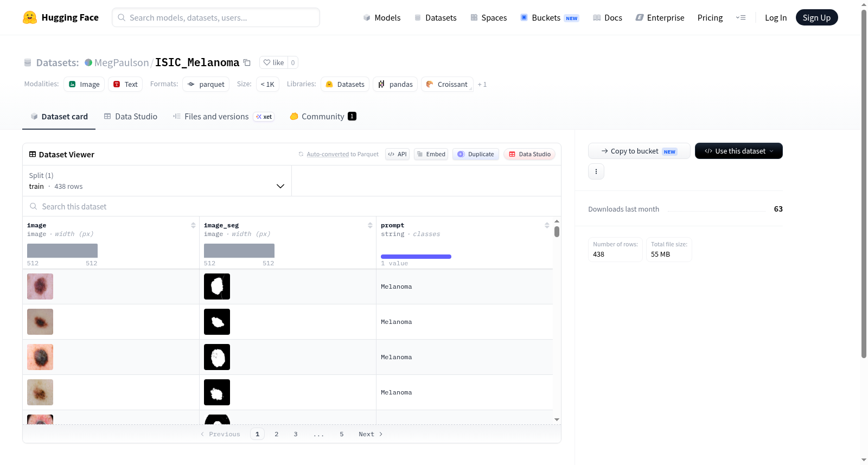Open Buckets in the top navigation
Screen dimensions: 868x465
550,17
